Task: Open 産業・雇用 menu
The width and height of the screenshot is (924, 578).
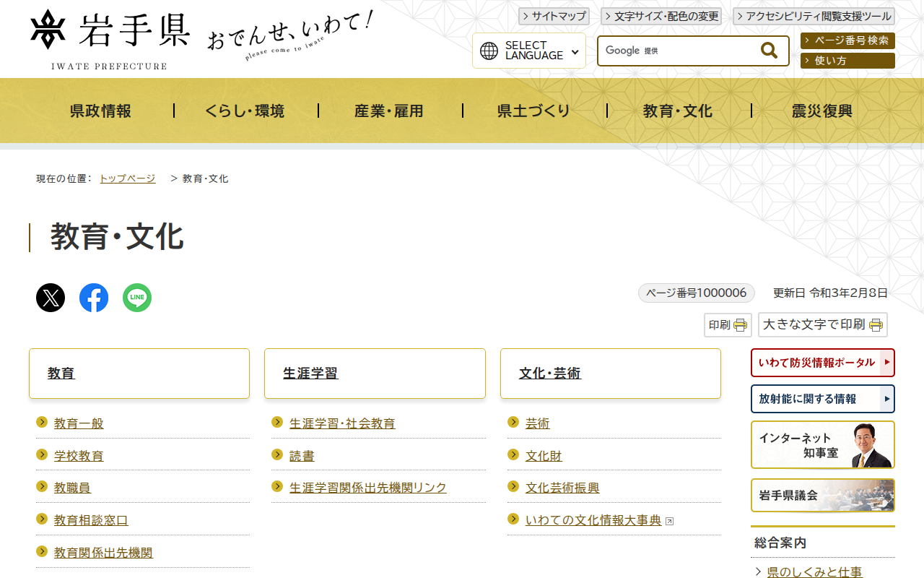Action: coord(390,111)
